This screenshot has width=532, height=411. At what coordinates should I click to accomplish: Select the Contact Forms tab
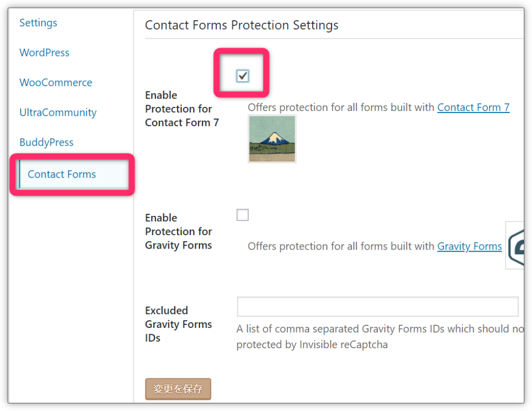click(62, 174)
